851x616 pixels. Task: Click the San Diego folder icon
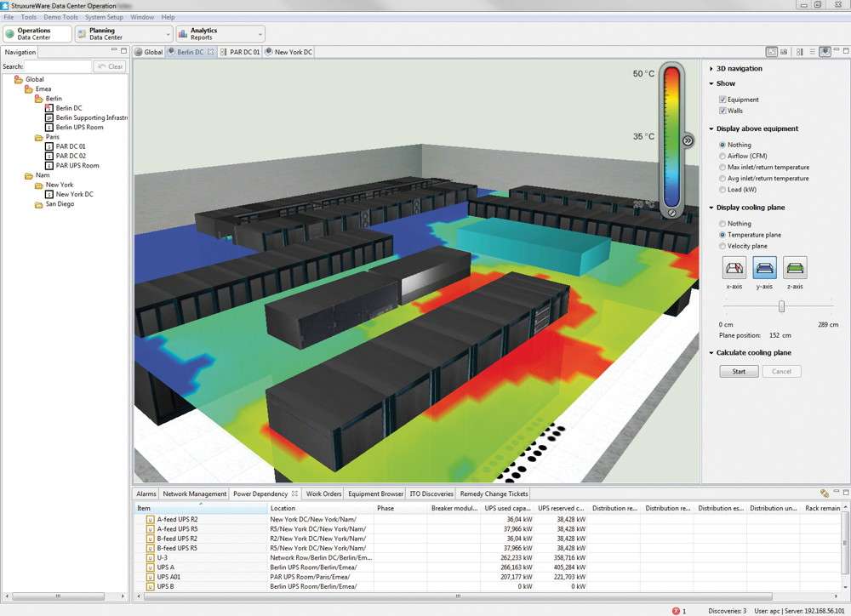(38, 204)
